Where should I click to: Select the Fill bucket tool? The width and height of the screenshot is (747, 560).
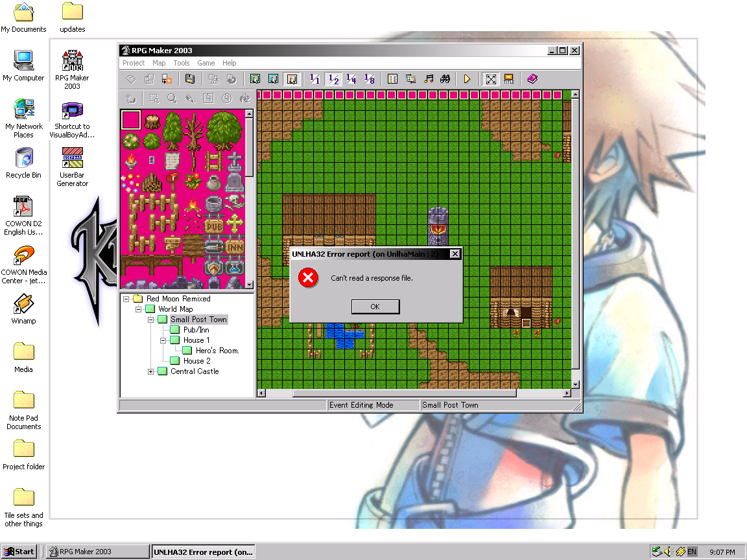pyautogui.click(x=244, y=99)
